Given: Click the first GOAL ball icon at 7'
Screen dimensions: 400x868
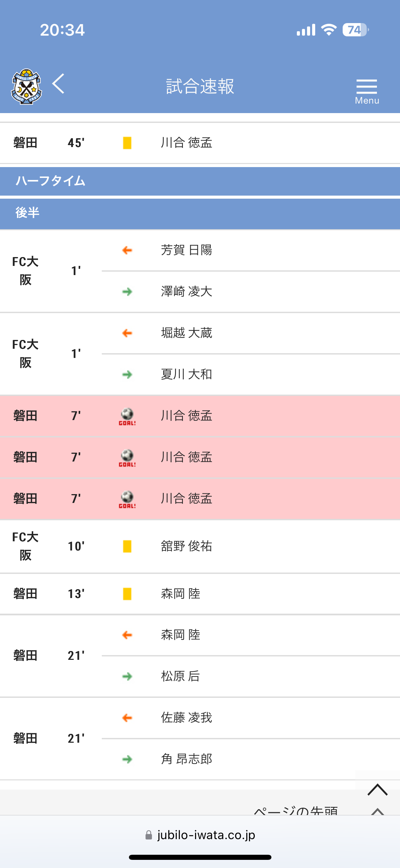Looking at the screenshot, I should click(127, 416).
